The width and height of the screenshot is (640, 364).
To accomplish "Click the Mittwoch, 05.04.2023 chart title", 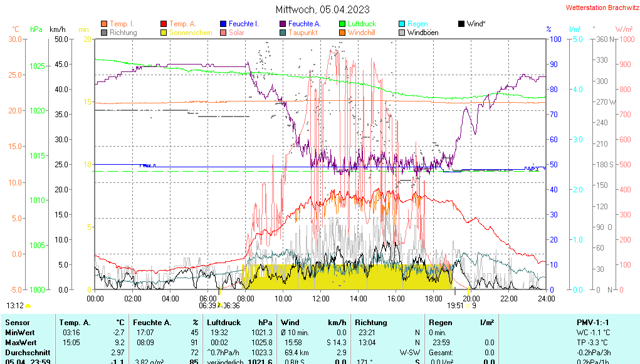I will 322,9.
